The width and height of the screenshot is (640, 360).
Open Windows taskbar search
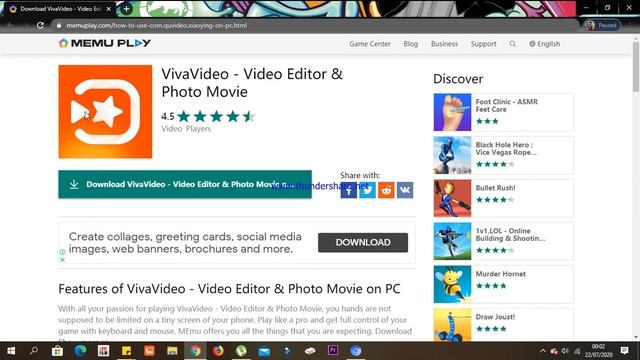tap(34, 351)
